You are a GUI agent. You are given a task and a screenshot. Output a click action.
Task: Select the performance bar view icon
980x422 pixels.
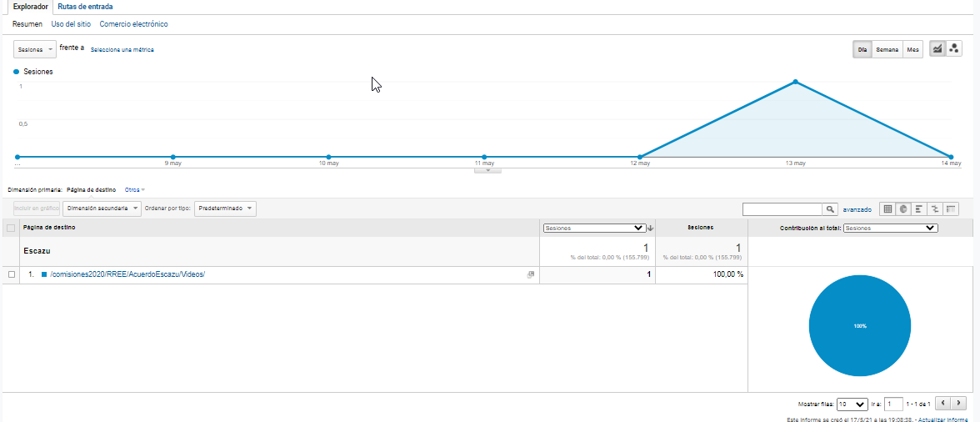click(x=919, y=209)
